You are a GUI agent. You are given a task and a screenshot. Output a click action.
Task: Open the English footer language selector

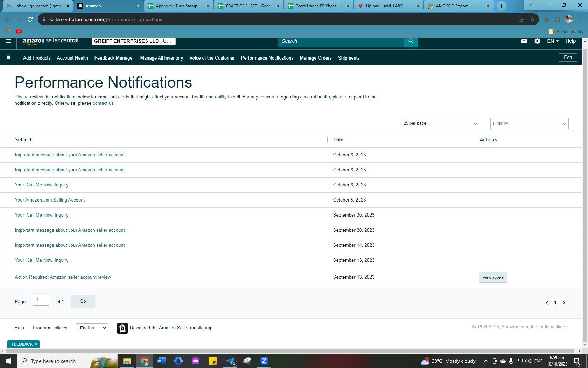(x=92, y=328)
